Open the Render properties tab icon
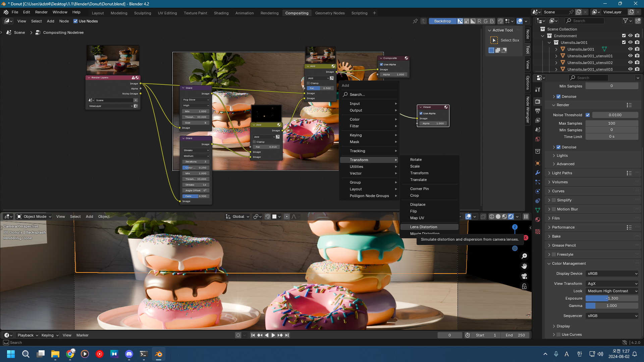The height and width of the screenshot is (362, 644). click(538, 101)
